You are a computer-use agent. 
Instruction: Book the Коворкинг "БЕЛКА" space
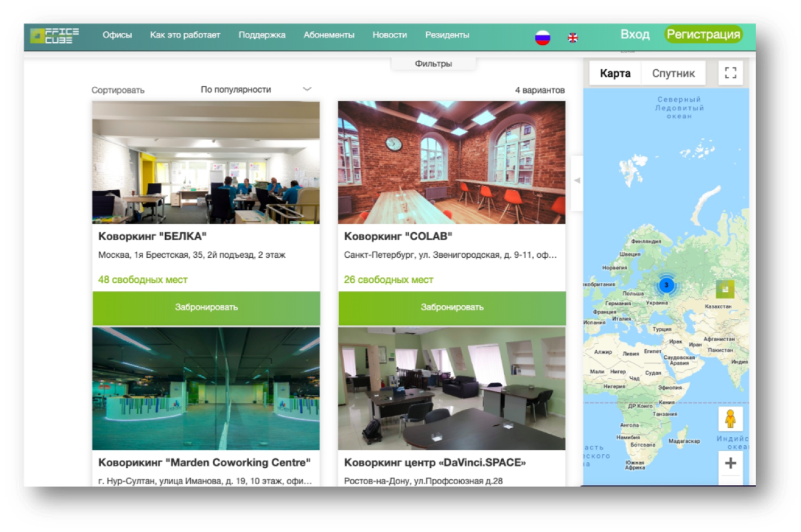[x=206, y=307]
